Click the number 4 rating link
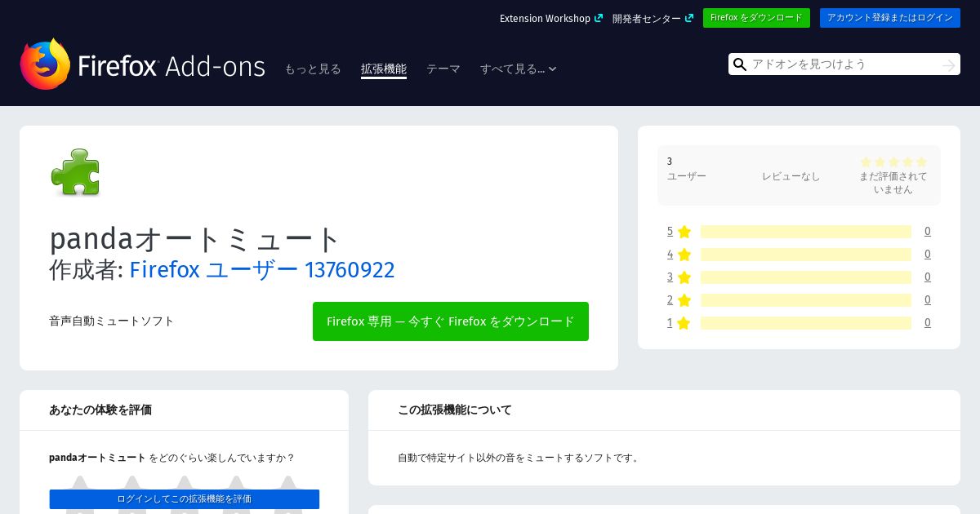980x514 pixels. [670, 255]
